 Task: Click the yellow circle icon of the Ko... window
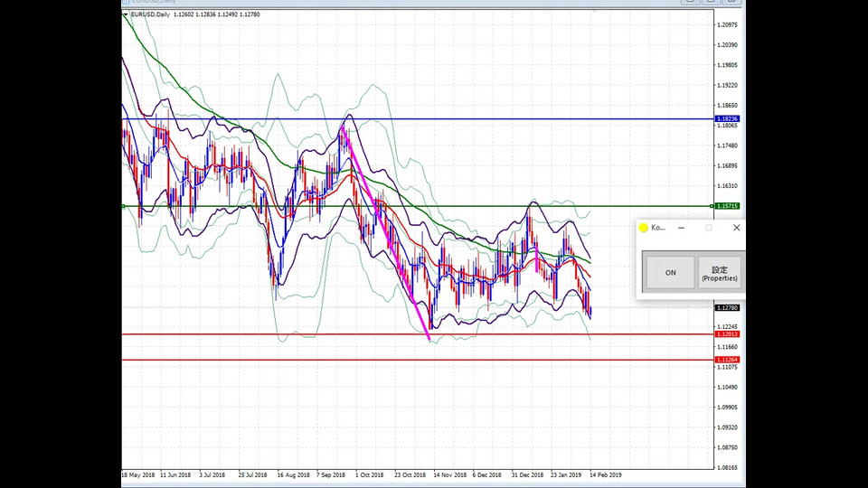643,228
